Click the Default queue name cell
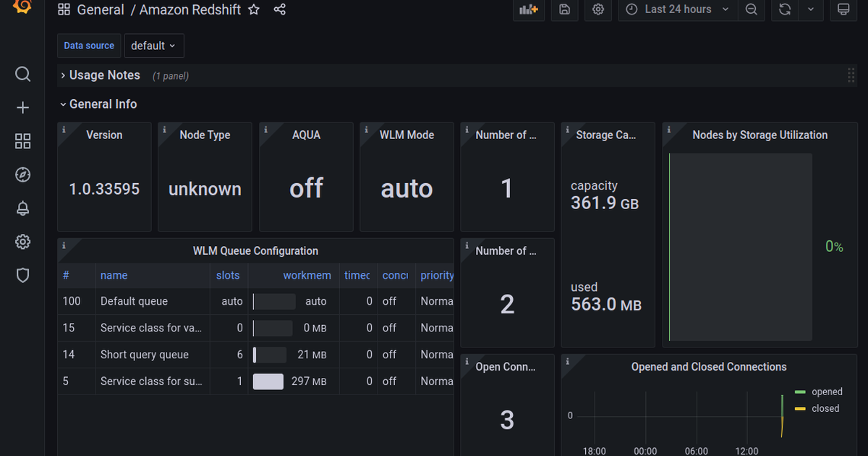 click(x=134, y=301)
